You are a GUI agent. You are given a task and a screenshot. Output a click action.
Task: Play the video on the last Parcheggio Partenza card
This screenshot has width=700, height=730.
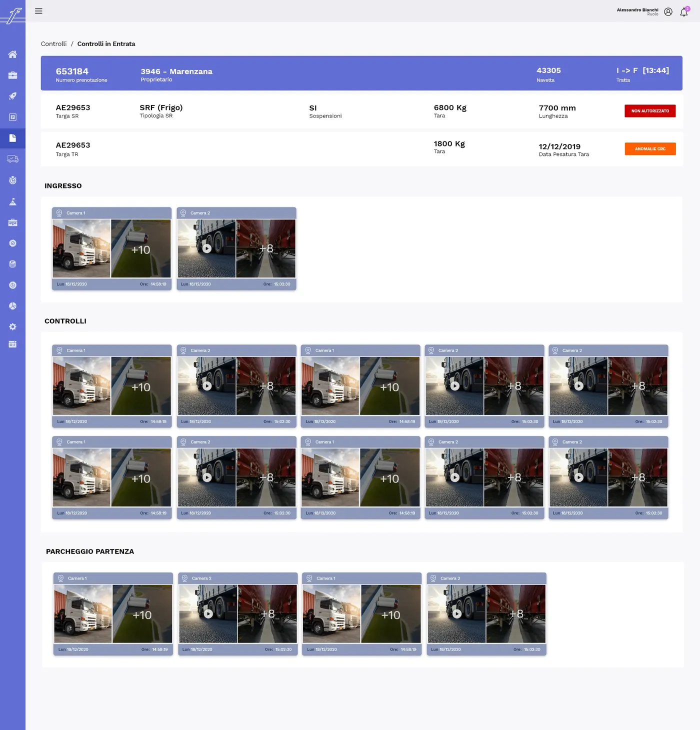[x=457, y=613]
